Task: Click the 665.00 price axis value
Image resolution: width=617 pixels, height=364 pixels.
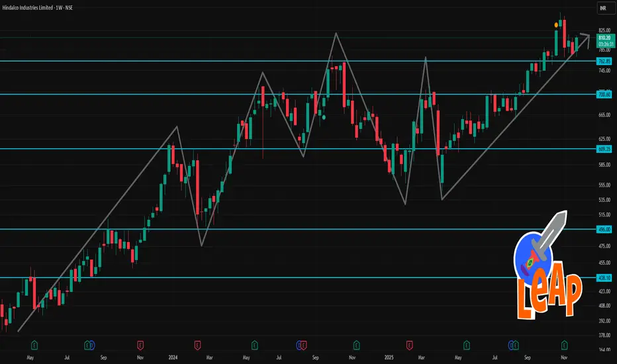Action: click(x=604, y=115)
